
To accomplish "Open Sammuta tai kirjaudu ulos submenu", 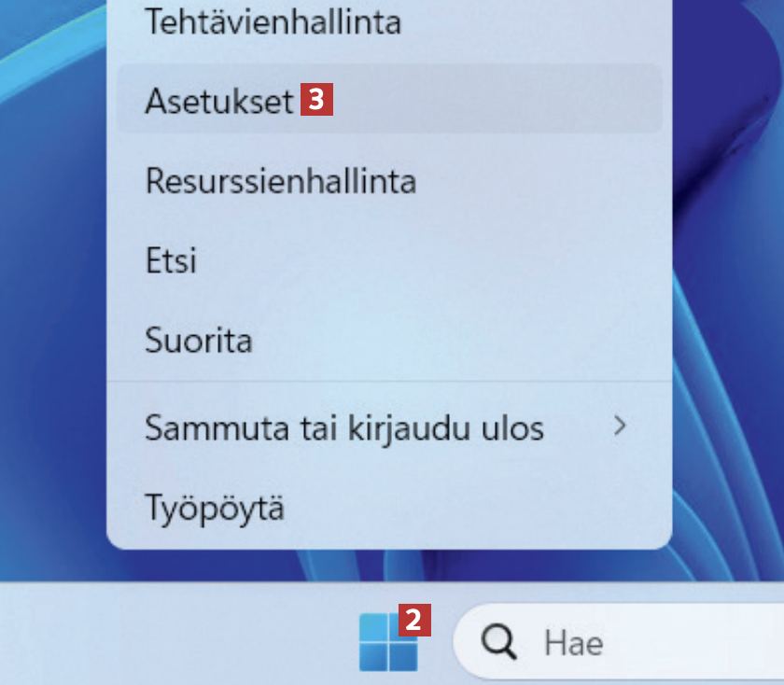I will pos(343,428).
